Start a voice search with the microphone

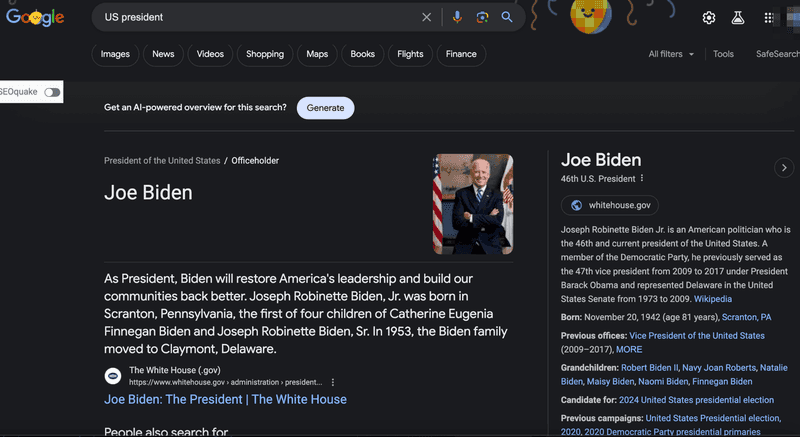457,17
